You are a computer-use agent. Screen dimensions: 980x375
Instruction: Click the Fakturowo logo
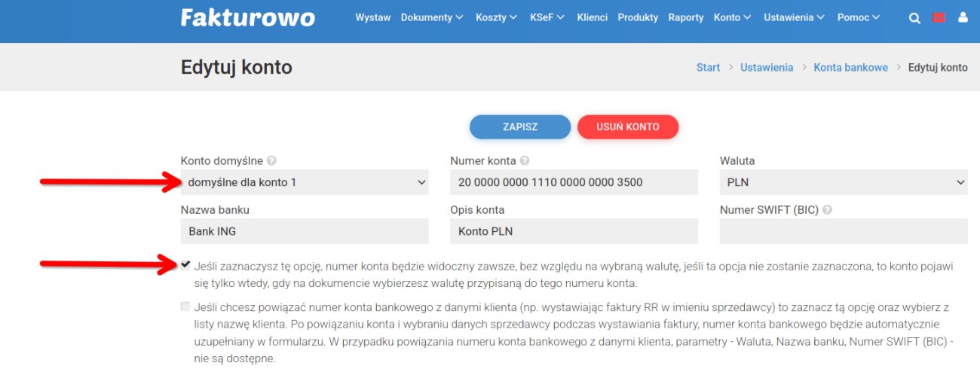point(247,17)
